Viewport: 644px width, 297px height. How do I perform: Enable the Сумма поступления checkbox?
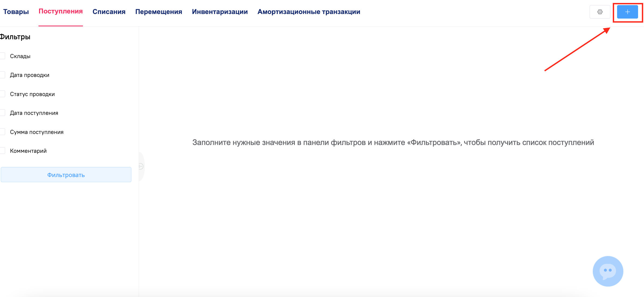pos(2,132)
